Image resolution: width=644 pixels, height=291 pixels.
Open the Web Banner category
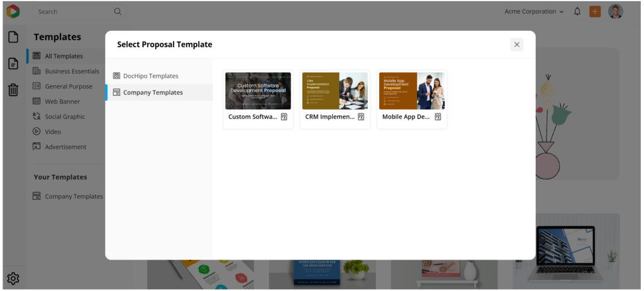[x=56, y=101]
